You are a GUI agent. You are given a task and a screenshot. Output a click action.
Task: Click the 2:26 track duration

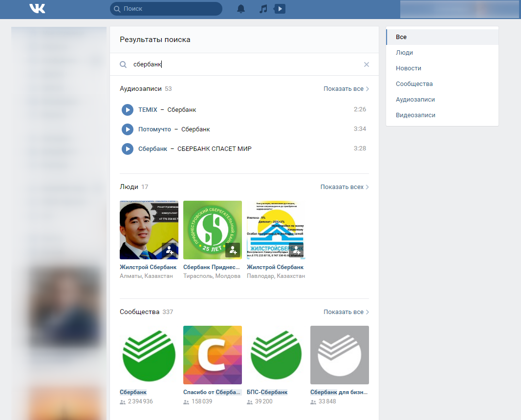tap(360, 109)
